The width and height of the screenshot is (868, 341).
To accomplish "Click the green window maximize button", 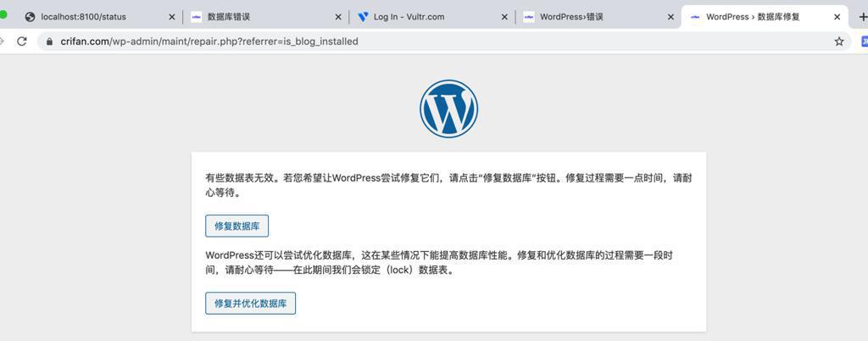I will coord(3,15).
